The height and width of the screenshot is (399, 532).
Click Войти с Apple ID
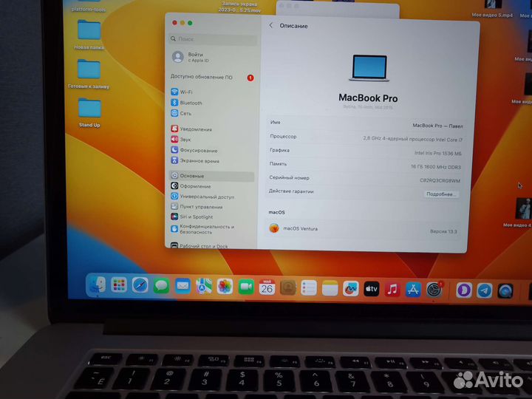point(191,57)
